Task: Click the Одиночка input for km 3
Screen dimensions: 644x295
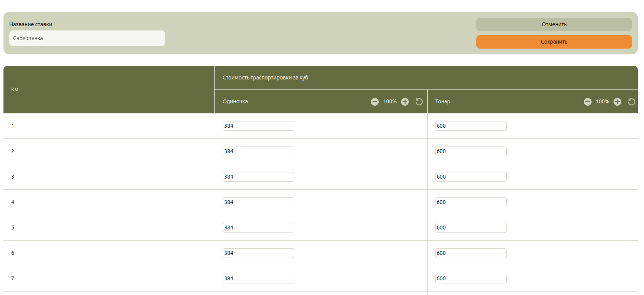Action: pyautogui.click(x=258, y=177)
